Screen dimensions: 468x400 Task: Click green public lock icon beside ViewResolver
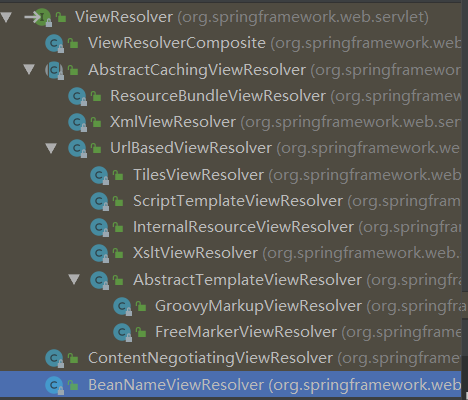pyautogui.click(x=61, y=17)
